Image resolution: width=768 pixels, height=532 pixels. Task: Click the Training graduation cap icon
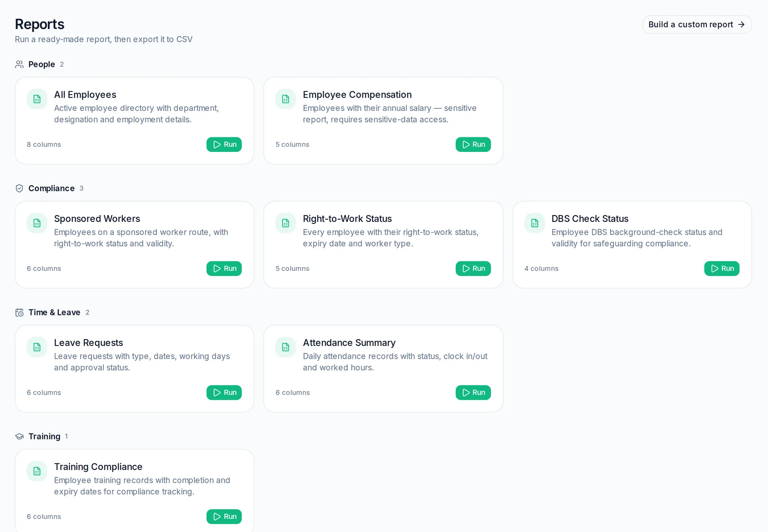pos(19,436)
